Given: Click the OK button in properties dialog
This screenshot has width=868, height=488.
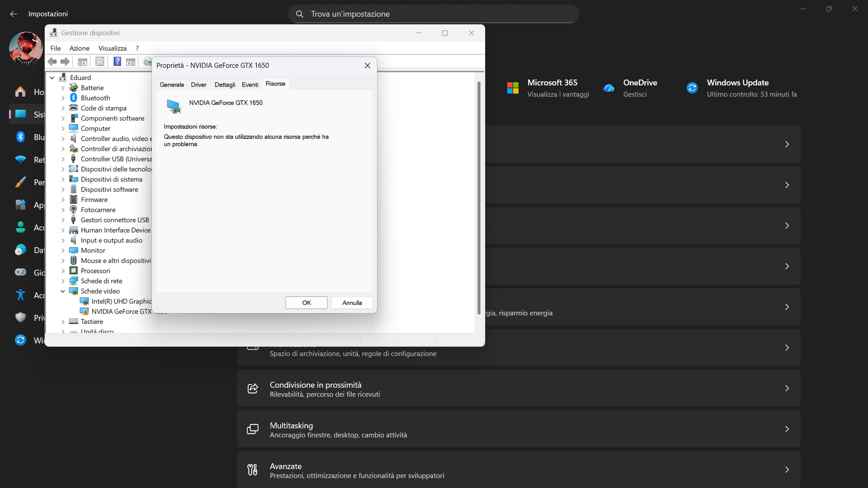Looking at the screenshot, I should (307, 303).
